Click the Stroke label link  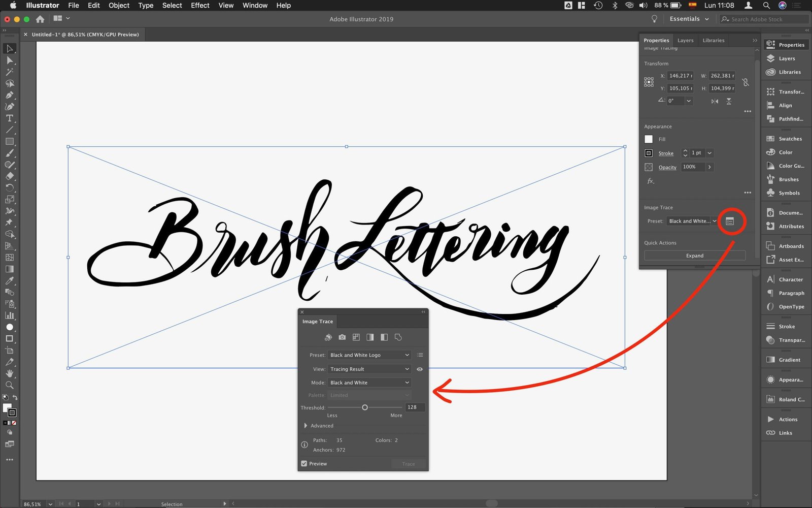click(x=666, y=153)
